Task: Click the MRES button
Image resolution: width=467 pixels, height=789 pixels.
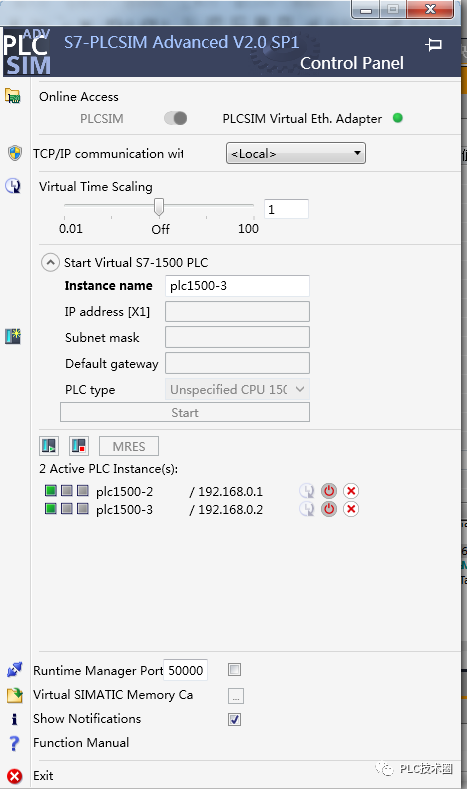Action: 129,446
